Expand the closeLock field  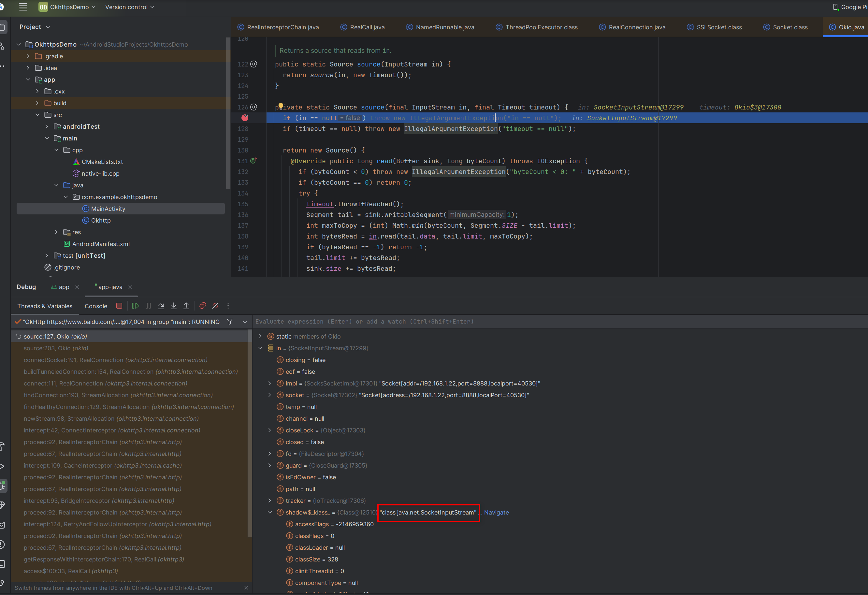[270, 430]
